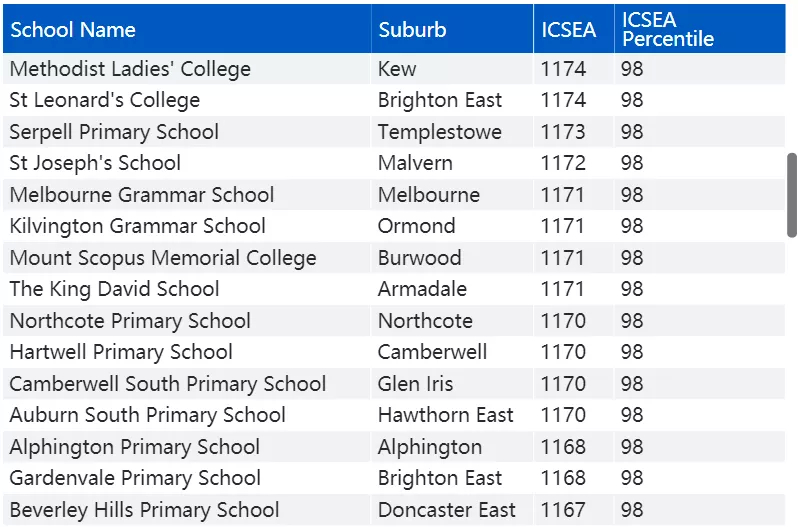Image resolution: width=798 pixels, height=527 pixels.
Task: Click the Camberwell suburb cell
Action: (432, 352)
